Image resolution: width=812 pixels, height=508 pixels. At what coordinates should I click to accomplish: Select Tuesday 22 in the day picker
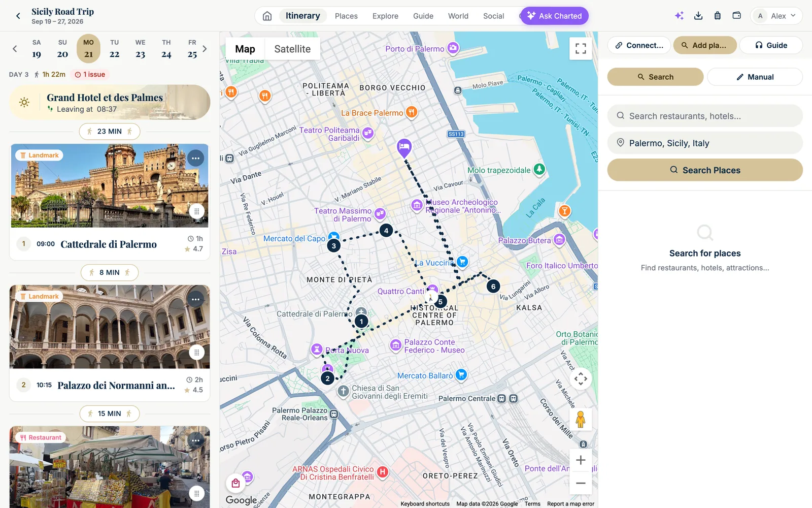pyautogui.click(x=115, y=49)
